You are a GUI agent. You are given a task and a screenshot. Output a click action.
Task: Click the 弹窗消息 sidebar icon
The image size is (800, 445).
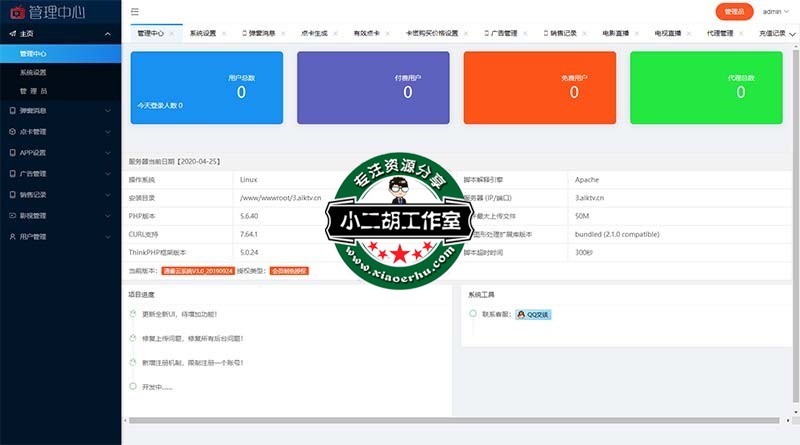coord(12,110)
